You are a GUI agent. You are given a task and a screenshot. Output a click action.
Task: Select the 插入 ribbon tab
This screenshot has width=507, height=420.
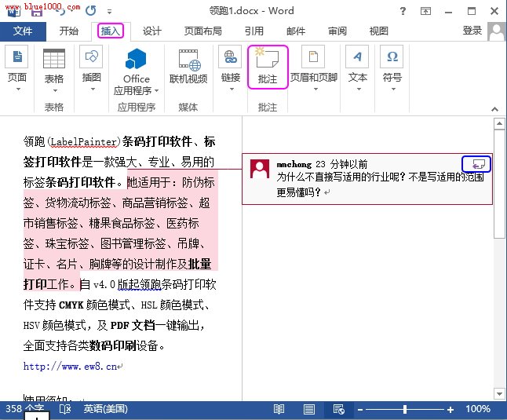[111, 31]
